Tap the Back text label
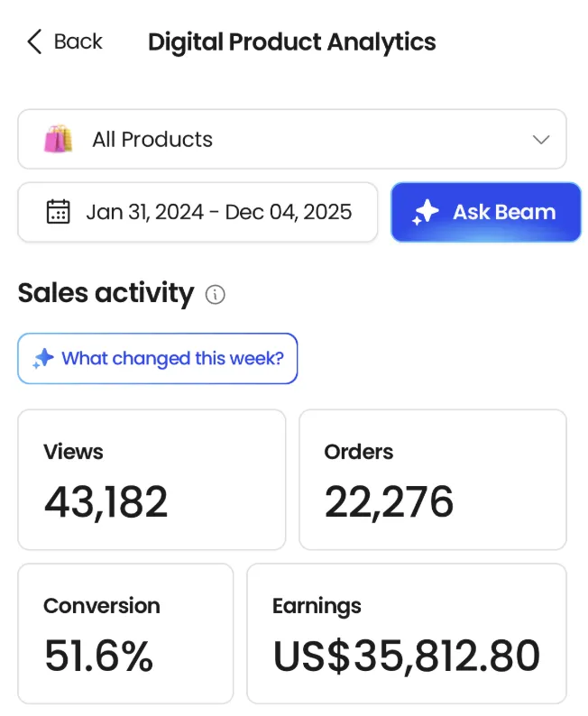The height and width of the screenshot is (716, 588). point(78,41)
